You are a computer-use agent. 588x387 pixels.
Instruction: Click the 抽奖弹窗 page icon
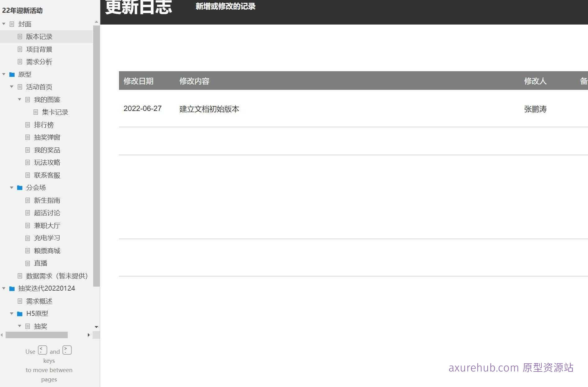tap(28, 137)
